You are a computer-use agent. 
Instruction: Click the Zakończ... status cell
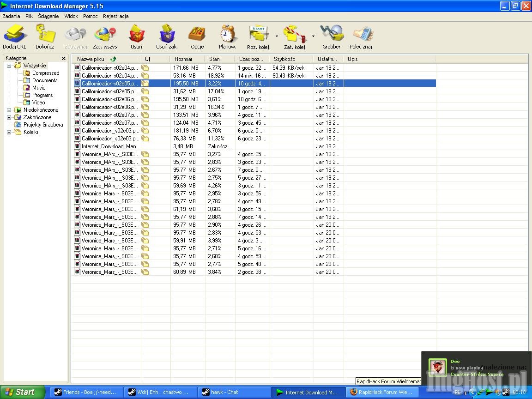[220, 146]
